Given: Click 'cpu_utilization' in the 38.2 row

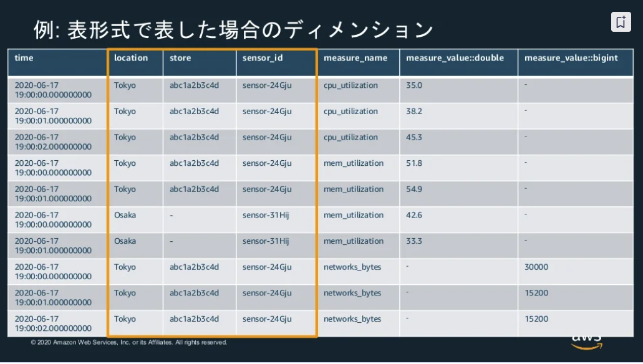Looking at the screenshot, I should tap(351, 112).
